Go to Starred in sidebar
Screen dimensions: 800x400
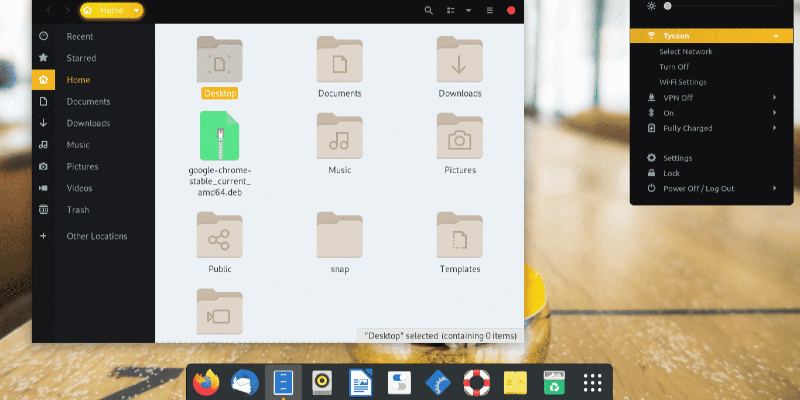[x=93, y=58]
